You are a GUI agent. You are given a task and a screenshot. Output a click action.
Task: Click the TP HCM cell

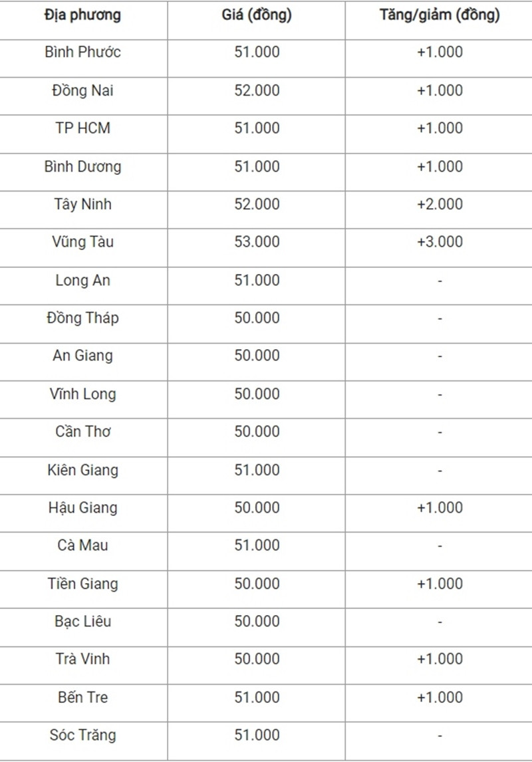(82, 128)
